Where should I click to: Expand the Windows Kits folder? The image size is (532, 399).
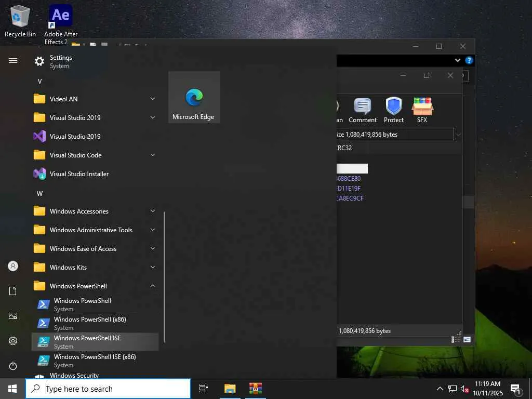tap(95, 268)
